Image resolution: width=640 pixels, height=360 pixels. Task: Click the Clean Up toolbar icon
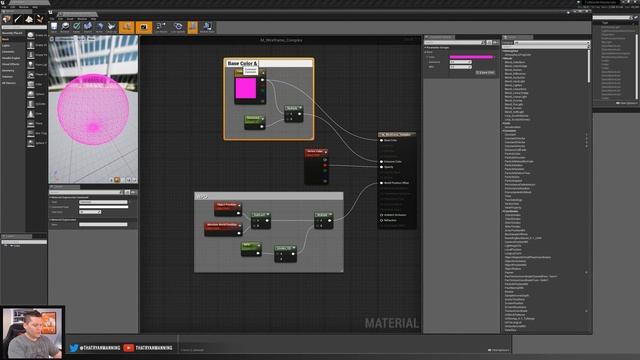coord(111,27)
